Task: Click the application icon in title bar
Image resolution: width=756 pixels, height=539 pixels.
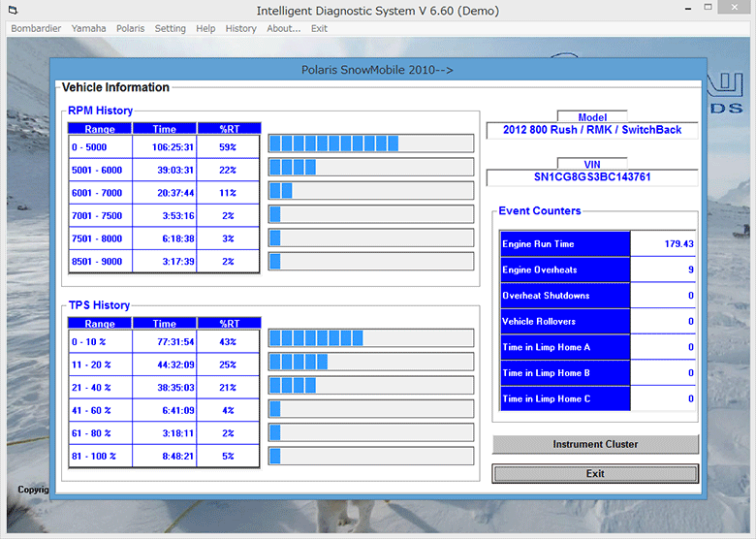Action: [13, 10]
